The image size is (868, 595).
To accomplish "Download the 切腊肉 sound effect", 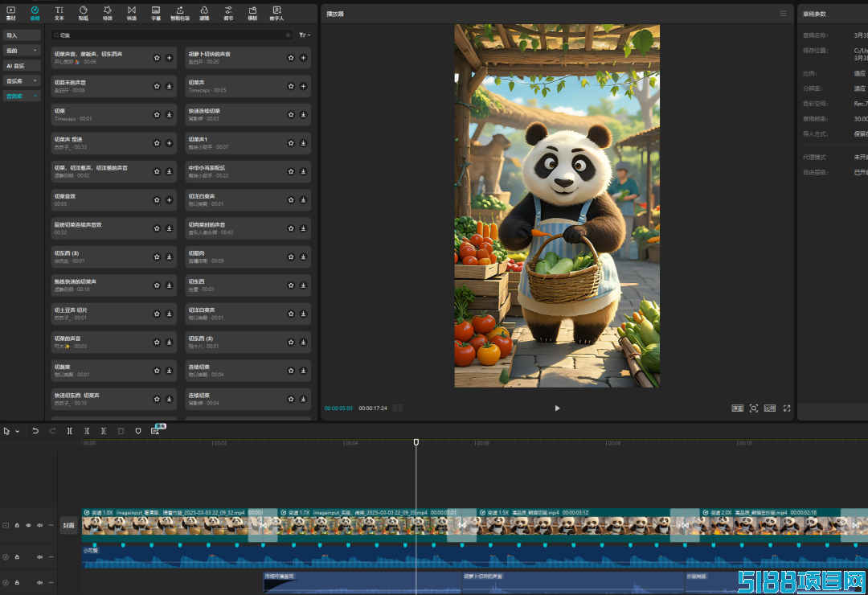I will click(303, 257).
